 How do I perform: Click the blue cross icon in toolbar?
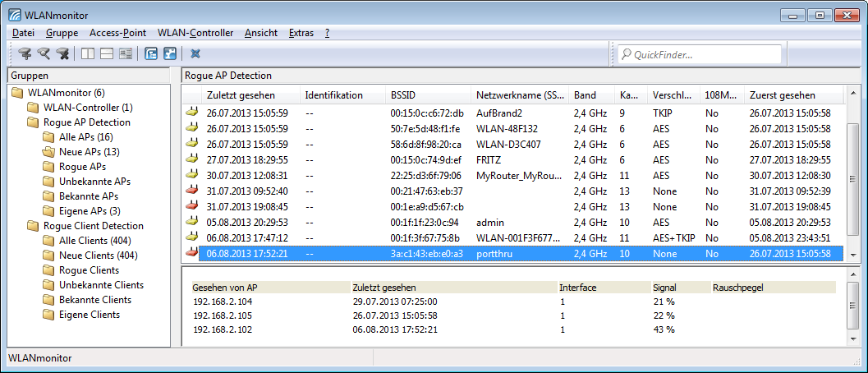click(195, 54)
